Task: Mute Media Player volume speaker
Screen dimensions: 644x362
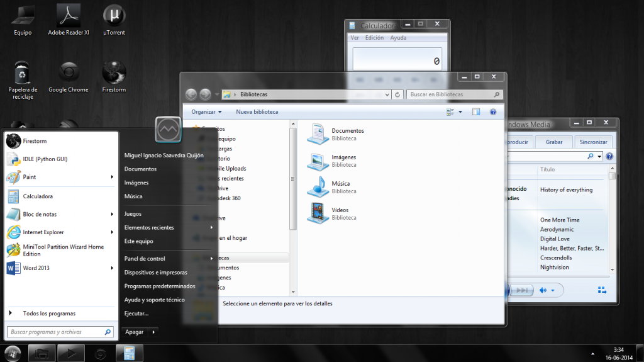Action: [543, 290]
